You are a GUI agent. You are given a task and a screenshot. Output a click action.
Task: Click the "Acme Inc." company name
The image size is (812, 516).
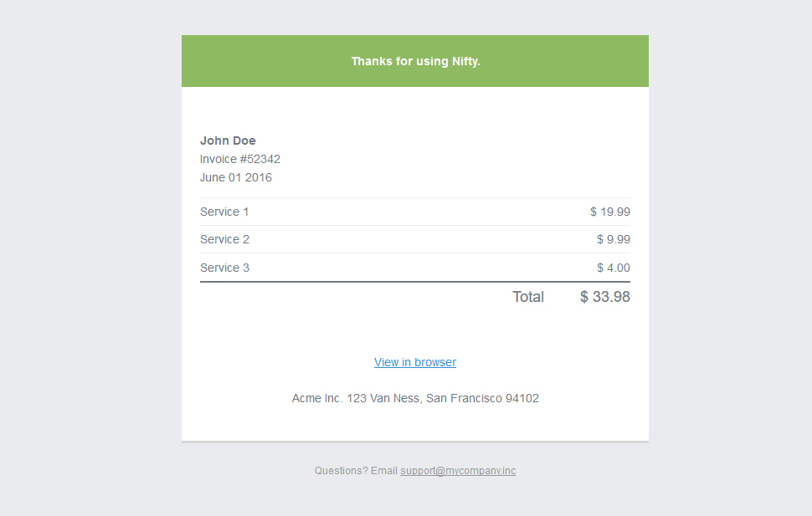(x=317, y=398)
